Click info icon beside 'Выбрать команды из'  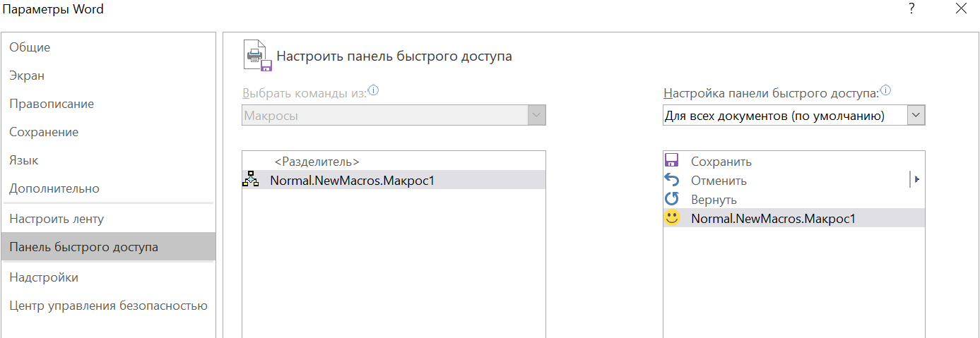tap(374, 90)
